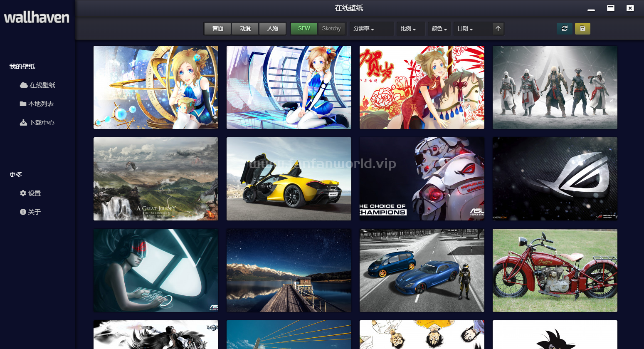The width and height of the screenshot is (644, 349).
Task: Open 设置 in sidebar
Action: coord(30,193)
